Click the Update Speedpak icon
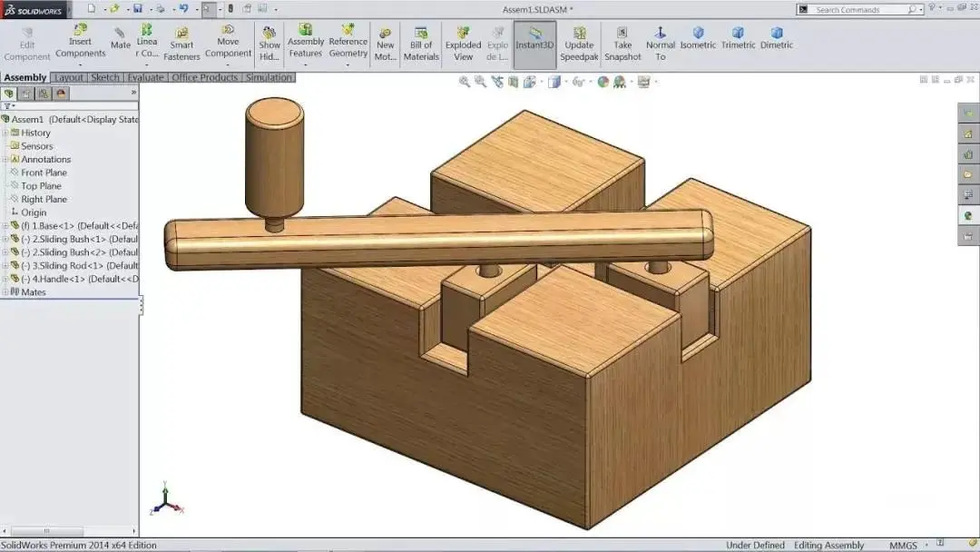Image resolution: width=980 pixels, height=552 pixels. [x=579, y=44]
